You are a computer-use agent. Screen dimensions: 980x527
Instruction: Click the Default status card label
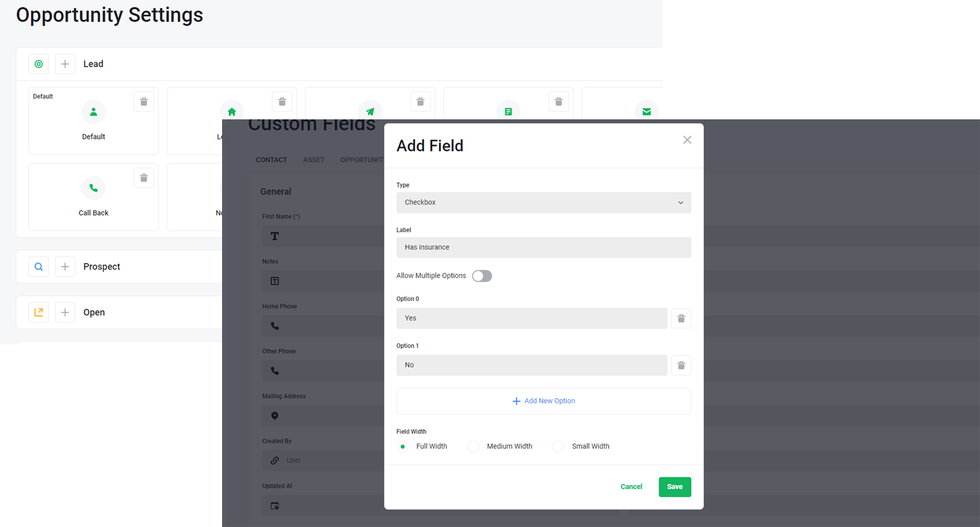(x=94, y=137)
